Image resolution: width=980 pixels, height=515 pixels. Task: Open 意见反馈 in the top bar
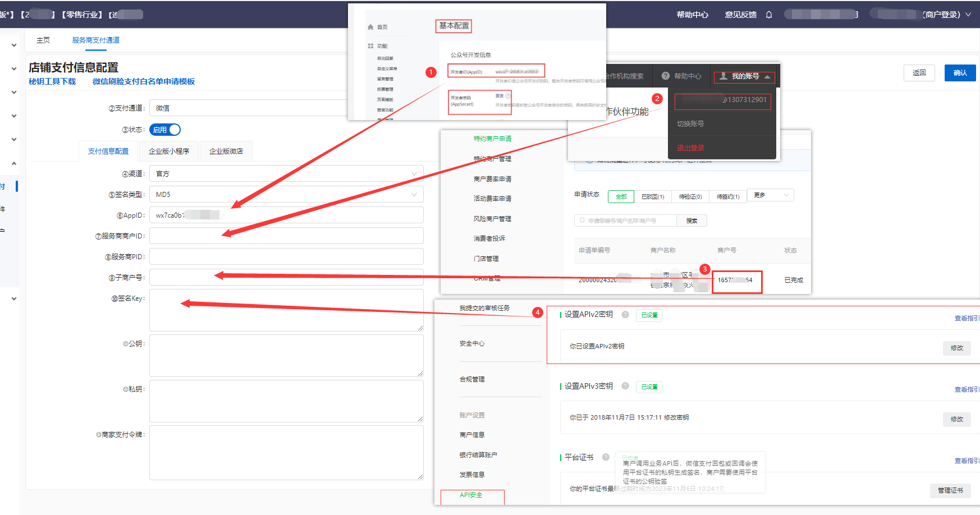tap(741, 15)
